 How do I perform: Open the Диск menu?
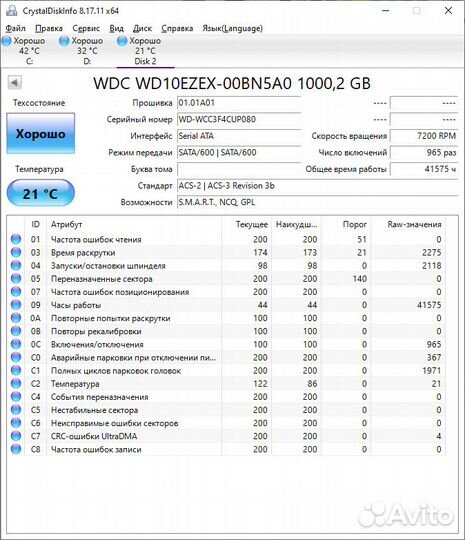tap(142, 28)
